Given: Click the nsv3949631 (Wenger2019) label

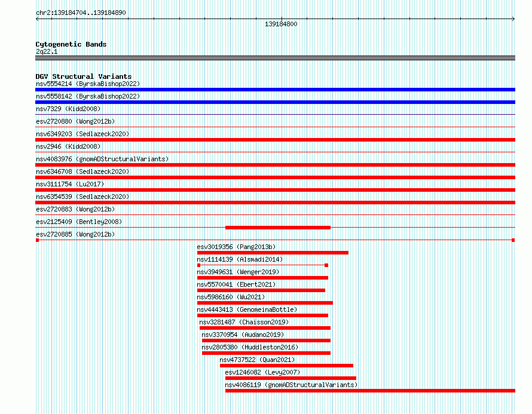Looking at the screenshot, I should tap(238, 272).
